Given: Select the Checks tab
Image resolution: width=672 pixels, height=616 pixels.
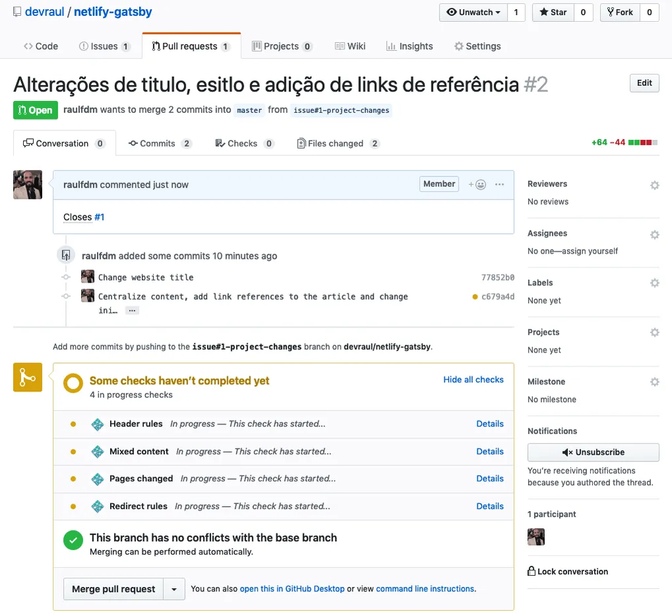Looking at the screenshot, I should click(x=244, y=144).
